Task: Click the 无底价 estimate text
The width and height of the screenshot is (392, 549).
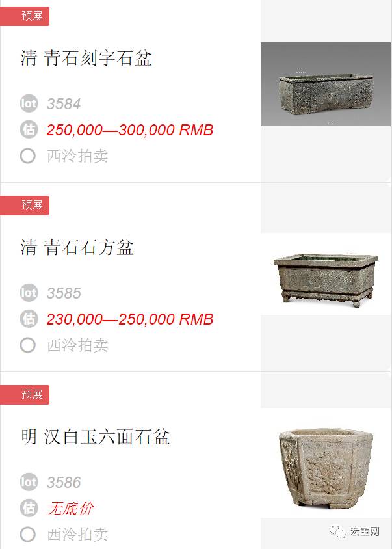Action: 71,509
